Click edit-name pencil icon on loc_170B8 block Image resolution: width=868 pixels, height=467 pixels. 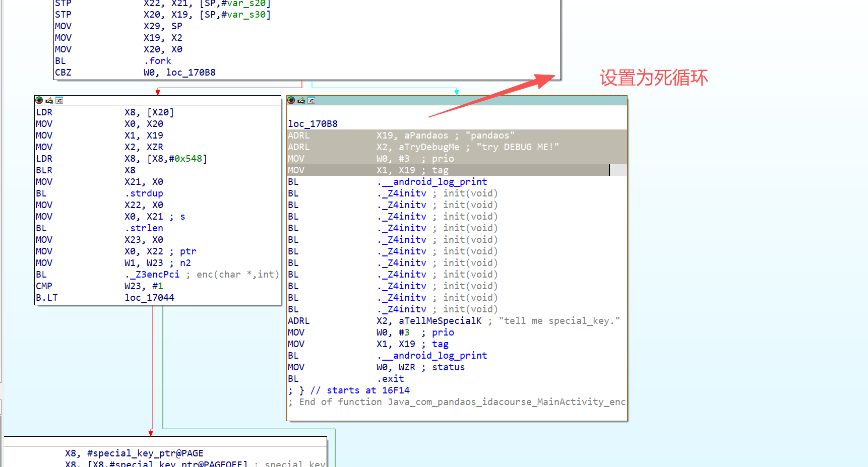click(x=301, y=100)
